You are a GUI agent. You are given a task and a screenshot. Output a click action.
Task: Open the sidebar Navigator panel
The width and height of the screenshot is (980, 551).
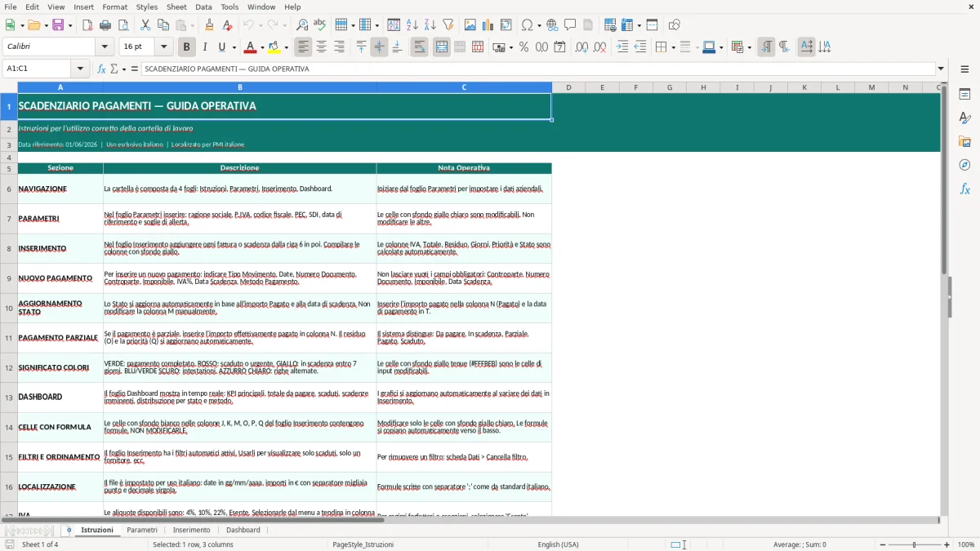click(x=964, y=165)
